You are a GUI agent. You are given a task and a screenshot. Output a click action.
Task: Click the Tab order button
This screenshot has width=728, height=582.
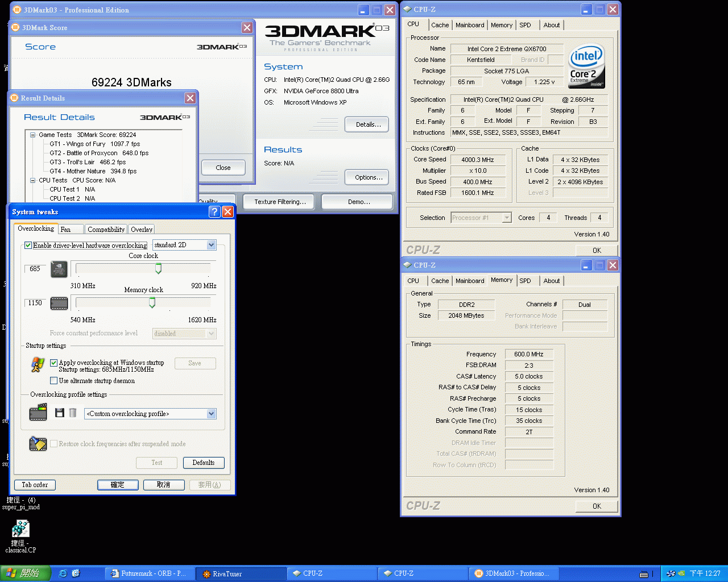pos(35,485)
